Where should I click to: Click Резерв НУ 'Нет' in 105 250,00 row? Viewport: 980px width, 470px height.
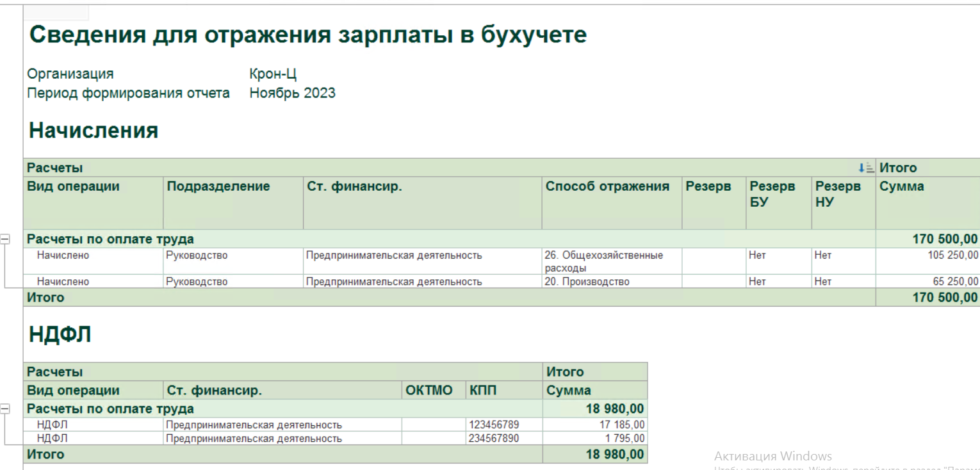[x=822, y=255]
